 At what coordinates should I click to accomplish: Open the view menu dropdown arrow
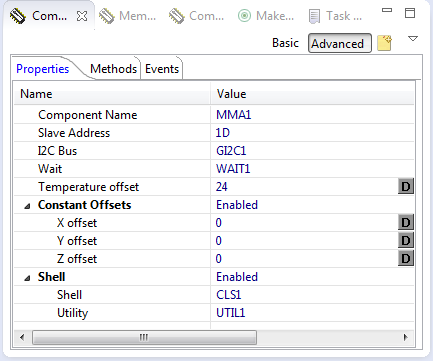(413, 39)
